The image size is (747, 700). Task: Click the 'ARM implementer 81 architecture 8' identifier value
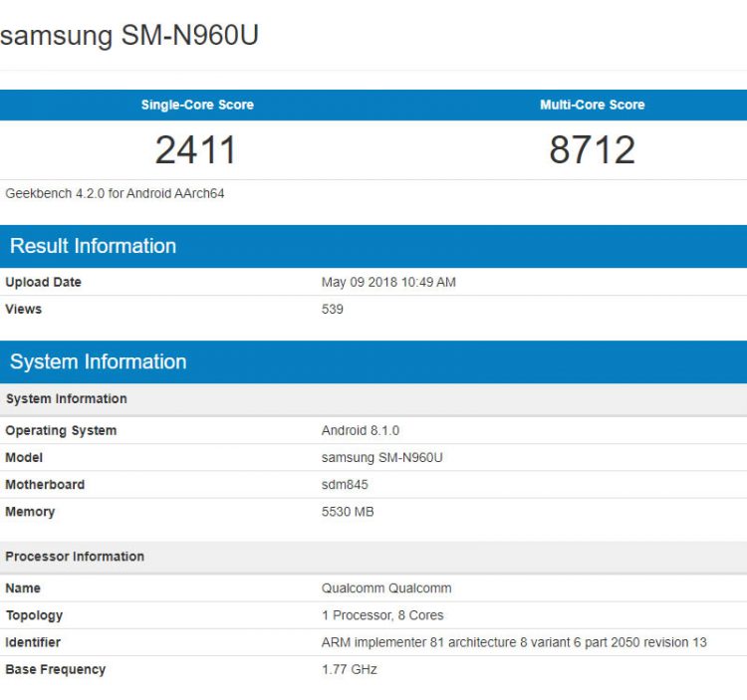coord(514,642)
